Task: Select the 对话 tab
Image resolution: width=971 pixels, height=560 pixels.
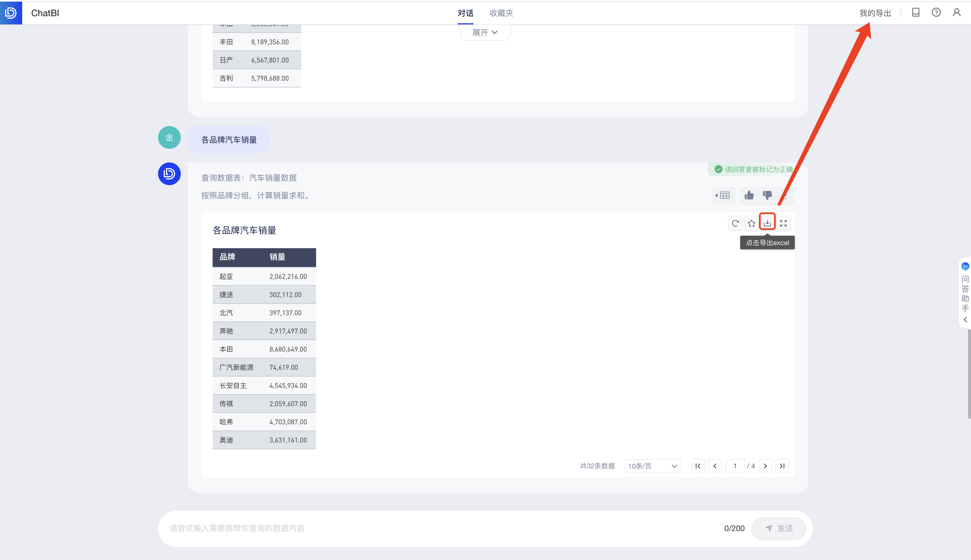Action: pyautogui.click(x=465, y=13)
